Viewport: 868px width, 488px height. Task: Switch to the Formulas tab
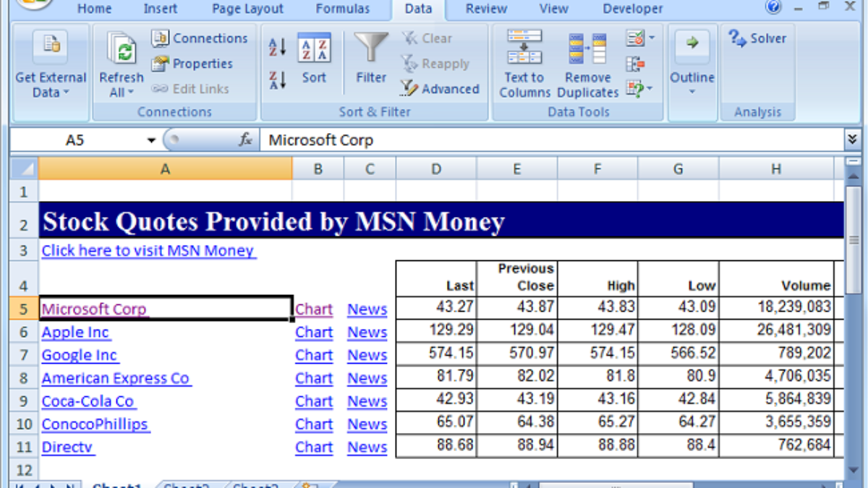tap(343, 9)
